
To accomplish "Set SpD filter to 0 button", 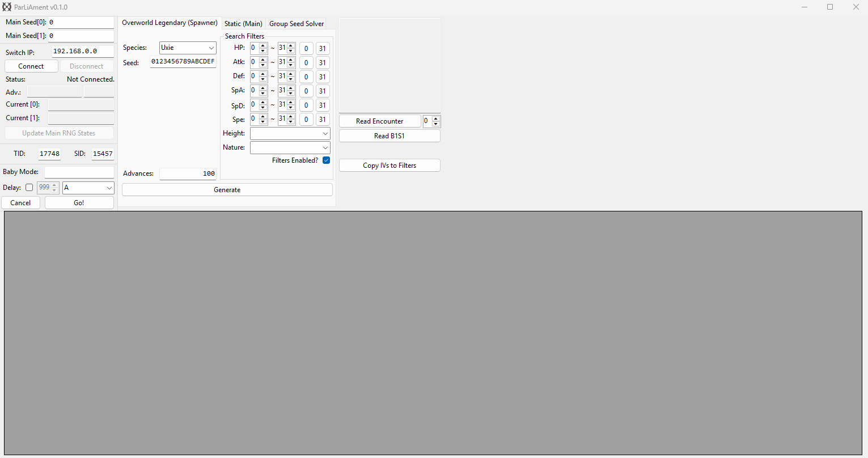I will 306,105.
